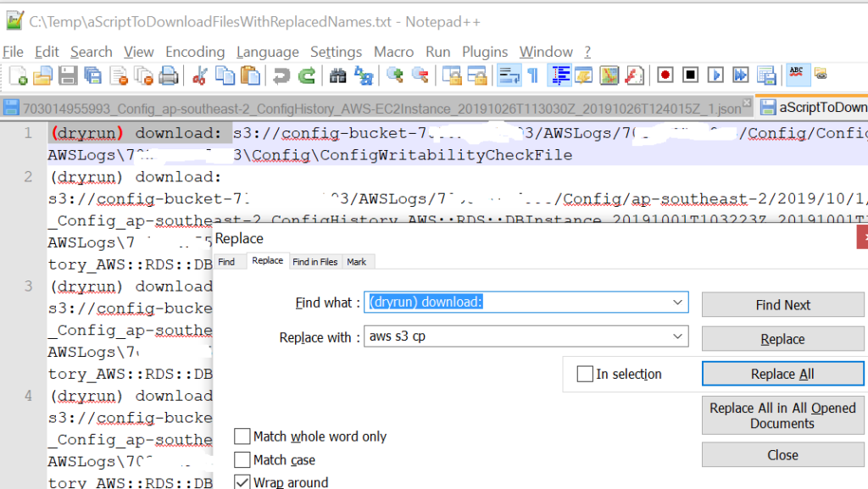Enable the In selection checkbox

585,374
